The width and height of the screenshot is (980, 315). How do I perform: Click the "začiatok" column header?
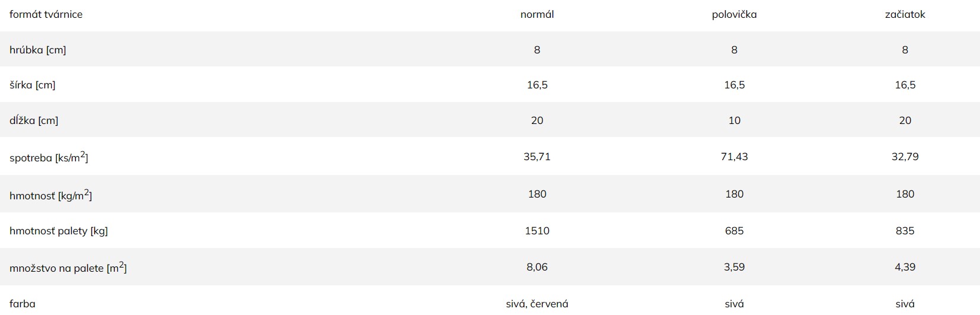[905, 15]
